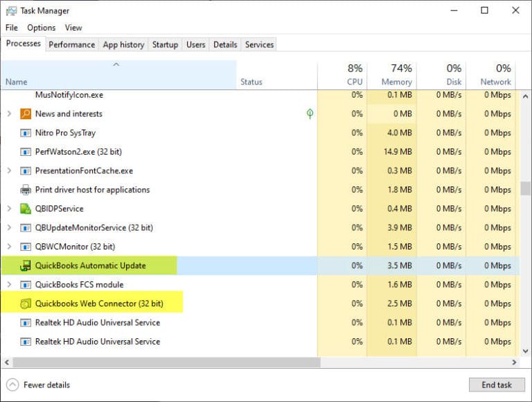Click the horizontal scrollbar thumb
This screenshot has width=532, height=402.
[x=166, y=362]
